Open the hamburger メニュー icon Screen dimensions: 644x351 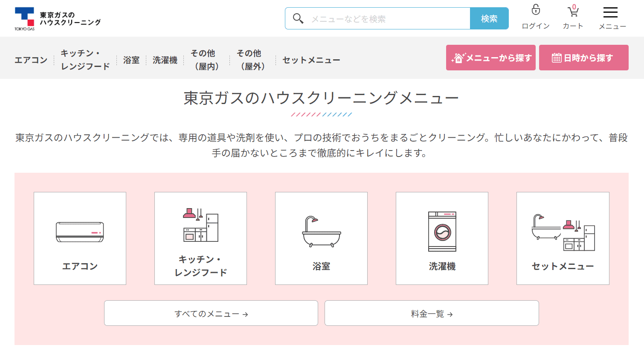610,12
